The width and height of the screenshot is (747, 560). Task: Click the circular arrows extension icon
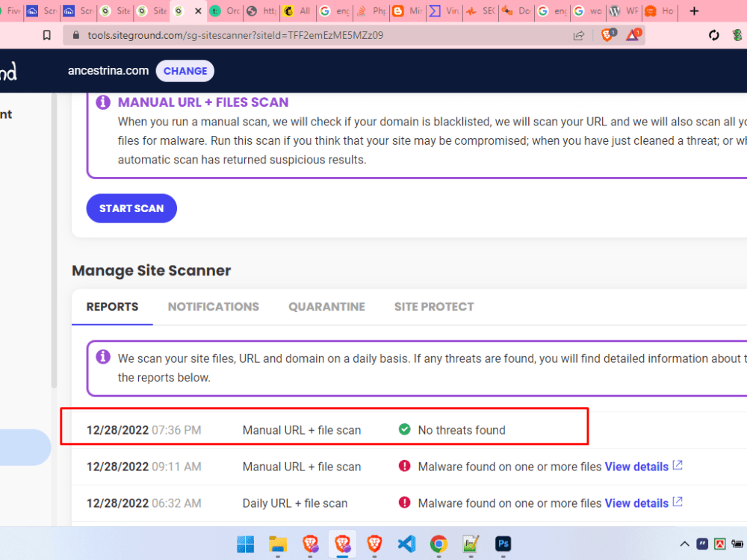[713, 35]
